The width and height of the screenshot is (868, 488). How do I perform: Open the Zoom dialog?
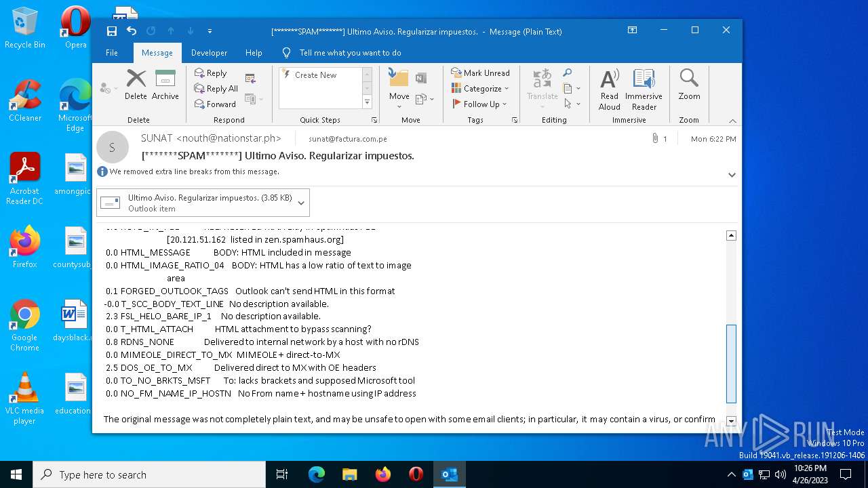(x=689, y=85)
